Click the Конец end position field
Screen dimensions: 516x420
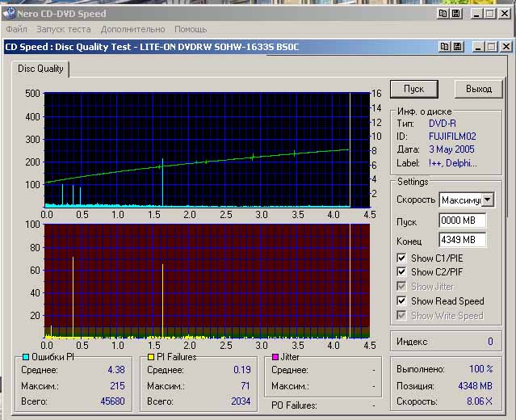point(462,240)
